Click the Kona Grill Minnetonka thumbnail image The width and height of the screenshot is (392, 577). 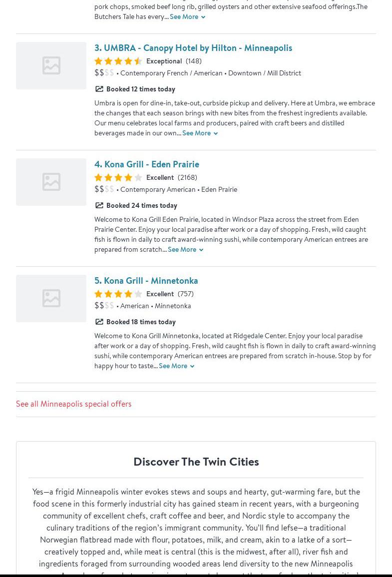tap(51, 298)
